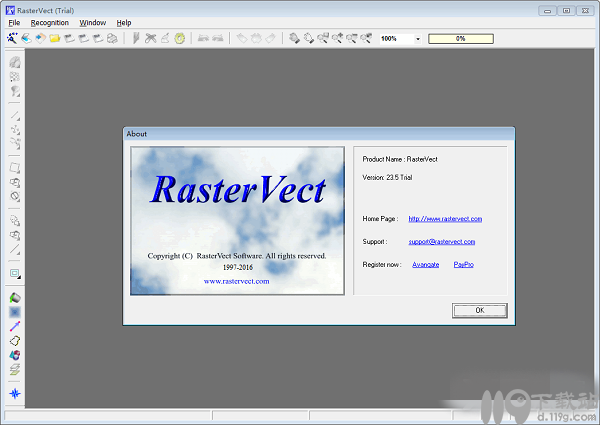Click the scanner acquire image icon
The width and height of the screenshot is (600, 425).
coord(26,38)
